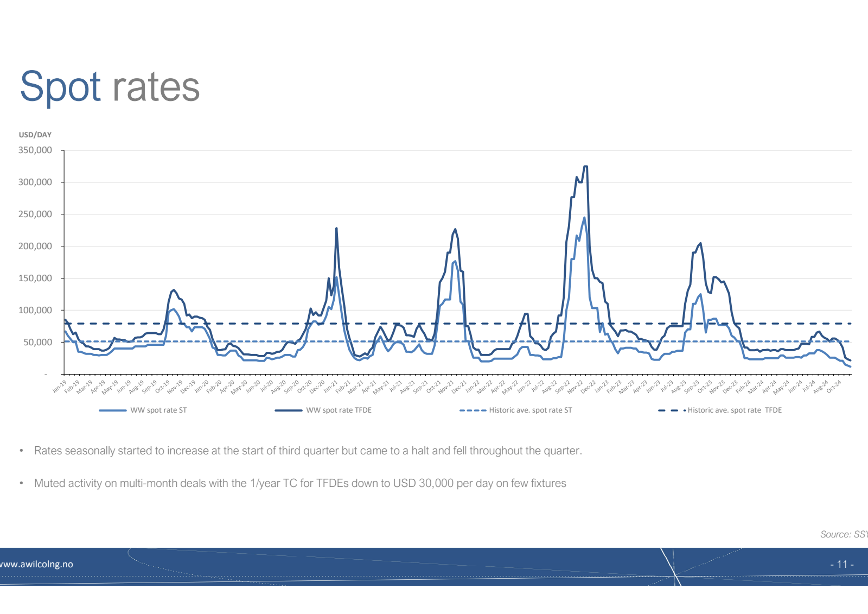Viewport: 868px width, 614px height.
Task: Click the bullet about rates seasonally increasing
Action: pos(308,451)
